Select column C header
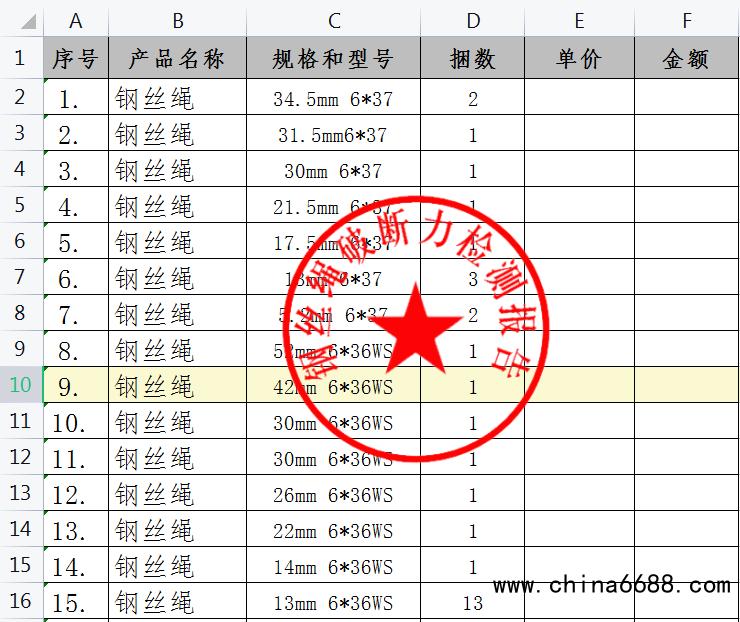The height and width of the screenshot is (622, 740). click(334, 21)
